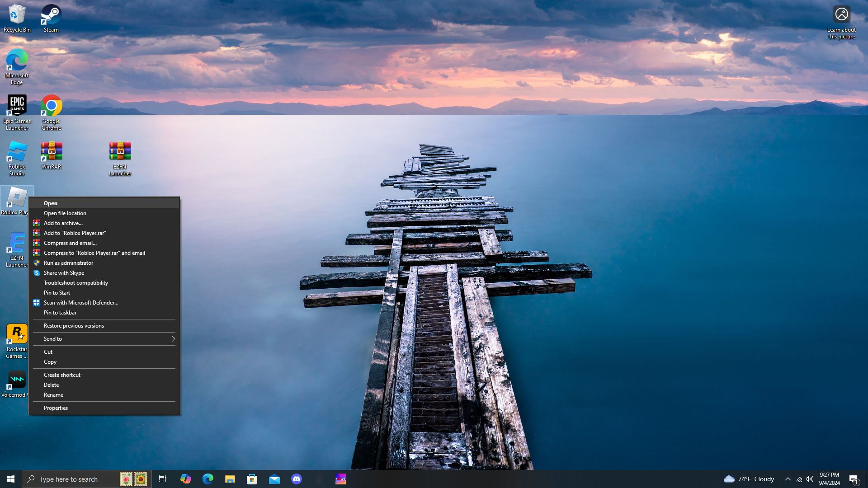Click the taskbar search box
This screenshot has width=868, height=488.
click(x=72, y=479)
